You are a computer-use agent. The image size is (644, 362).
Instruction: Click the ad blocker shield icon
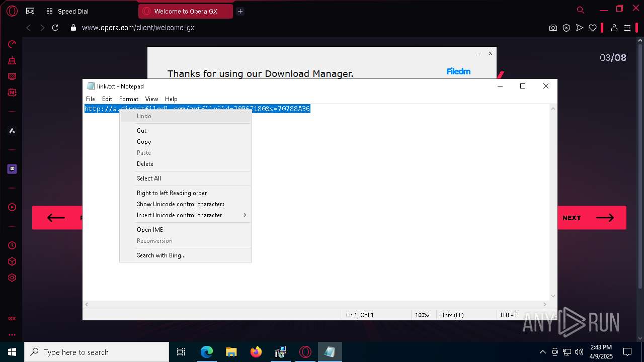point(567,28)
